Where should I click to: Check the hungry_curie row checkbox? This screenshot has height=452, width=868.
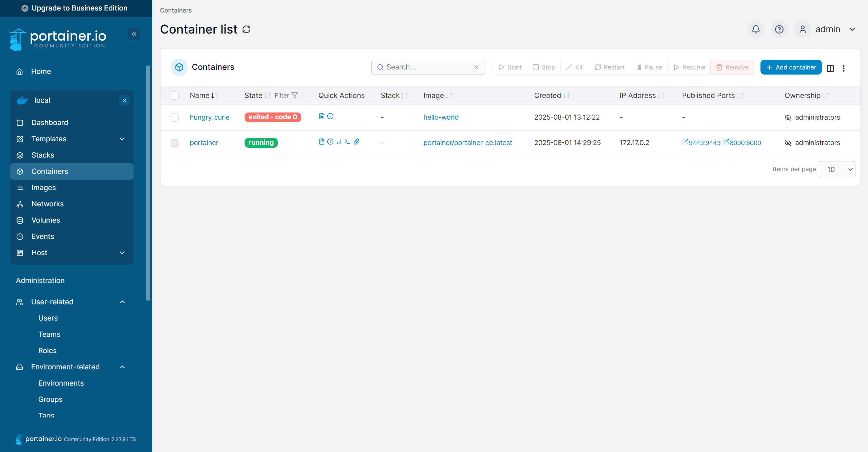coord(175,118)
